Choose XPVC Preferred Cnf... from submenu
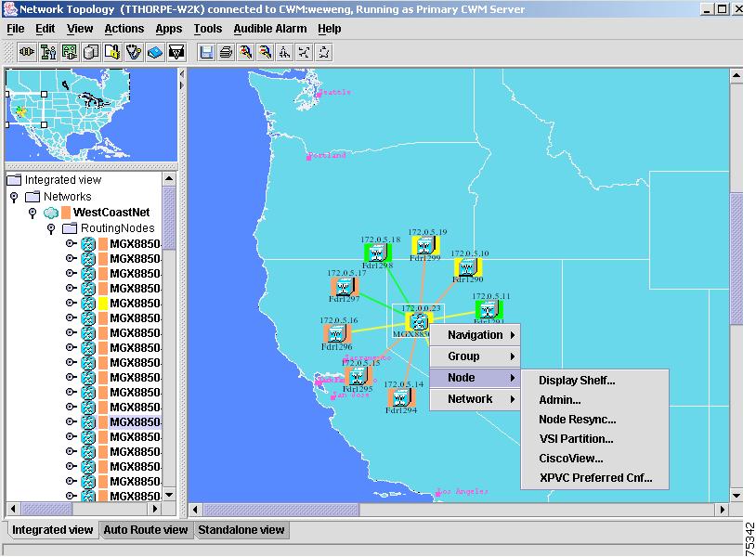The width and height of the screenshot is (756, 557). tap(595, 478)
